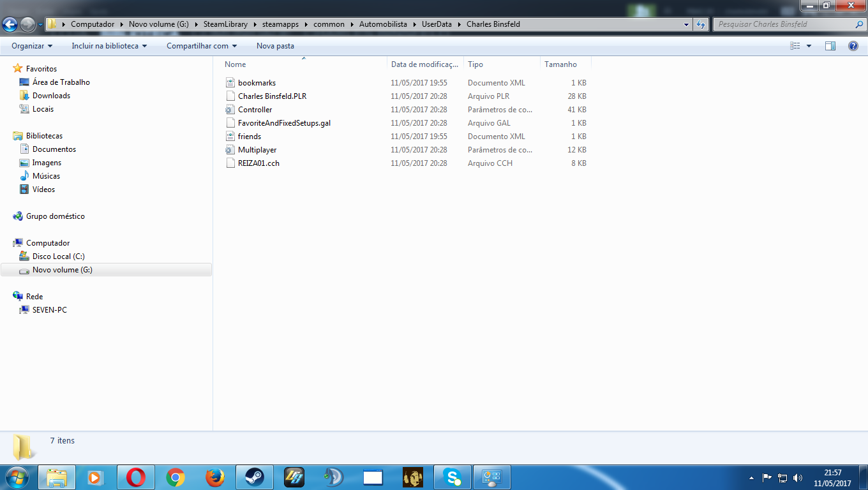Open Locais in the sidebar
This screenshot has height=490, width=868.
pos(43,109)
